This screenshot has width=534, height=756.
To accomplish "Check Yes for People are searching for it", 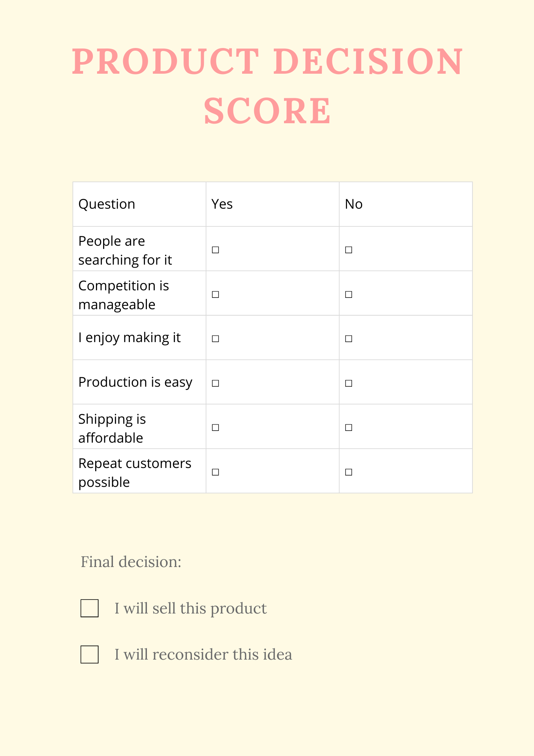I will (215, 250).
